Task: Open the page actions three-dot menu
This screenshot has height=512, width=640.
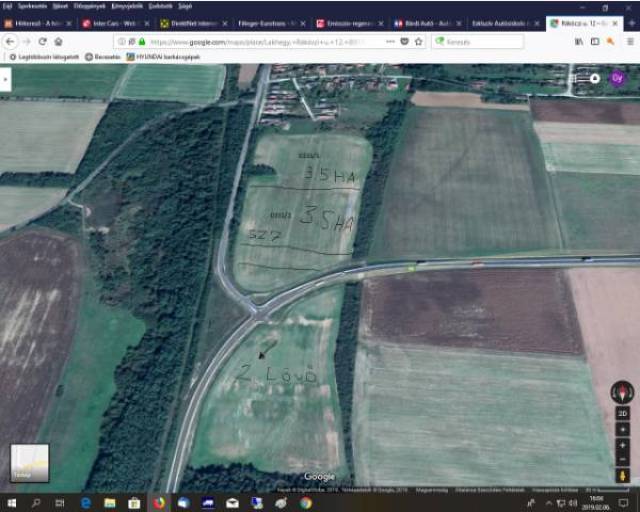Action: point(387,41)
